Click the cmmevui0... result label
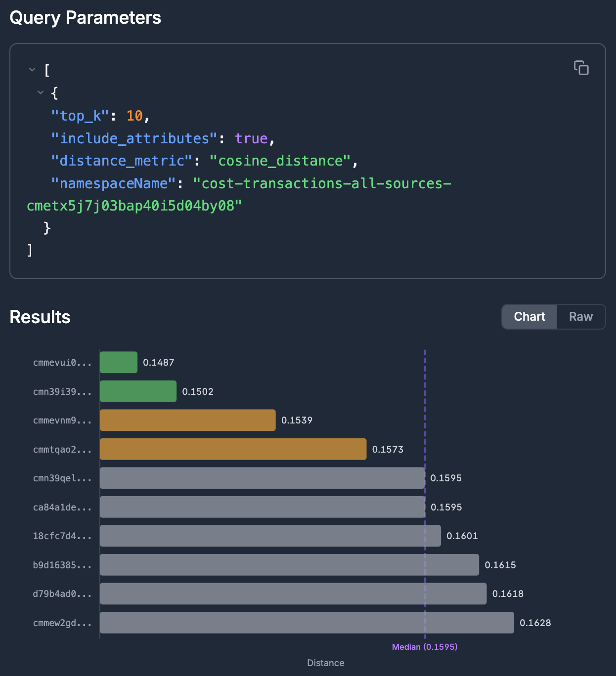 pos(62,363)
